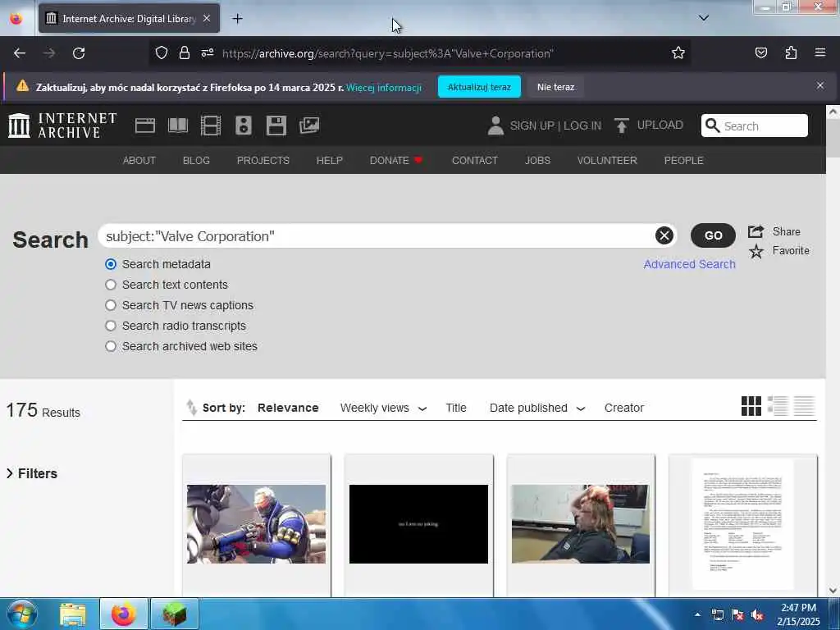Open the PROJECTS menu item

pyautogui.click(x=263, y=161)
